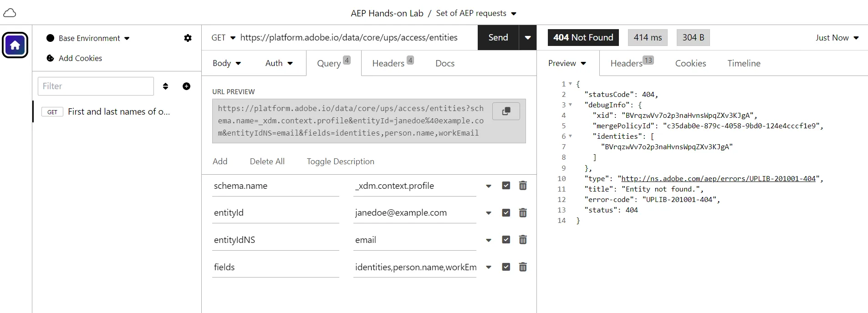Create a new request with plus icon

[x=186, y=86]
